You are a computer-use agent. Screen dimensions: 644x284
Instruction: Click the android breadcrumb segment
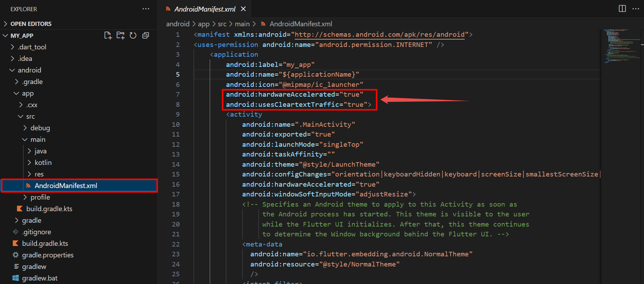click(x=178, y=24)
